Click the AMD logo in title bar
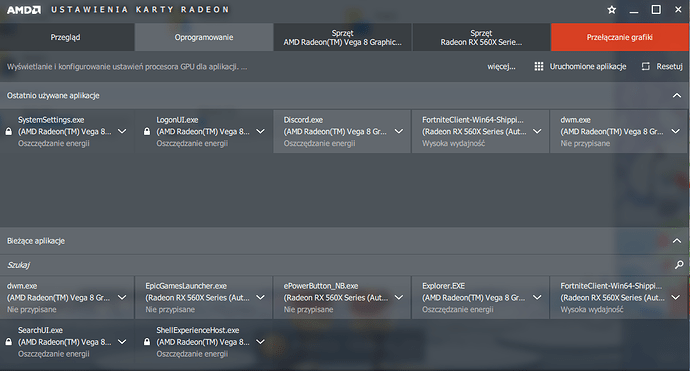 pyautogui.click(x=24, y=10)
